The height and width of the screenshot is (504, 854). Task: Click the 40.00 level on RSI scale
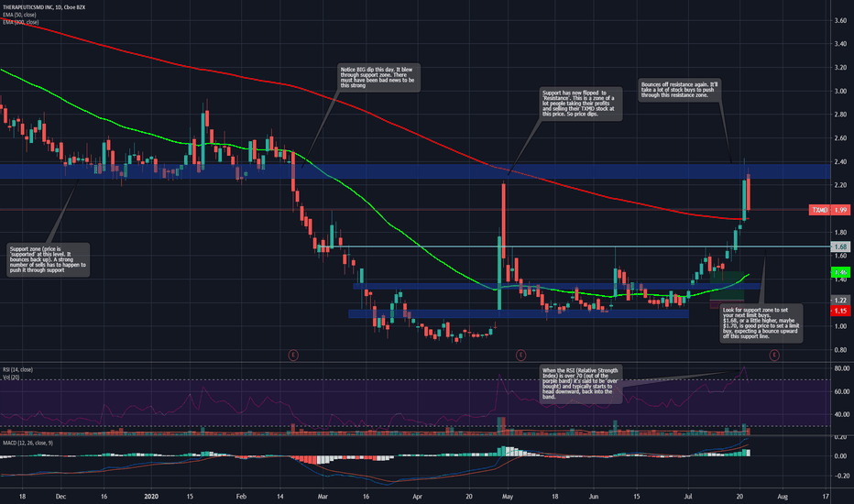841,414
